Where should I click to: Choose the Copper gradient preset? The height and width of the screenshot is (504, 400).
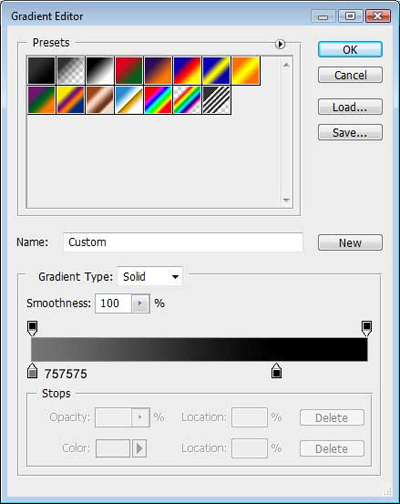pyautogui.click(x=100, y=100)
